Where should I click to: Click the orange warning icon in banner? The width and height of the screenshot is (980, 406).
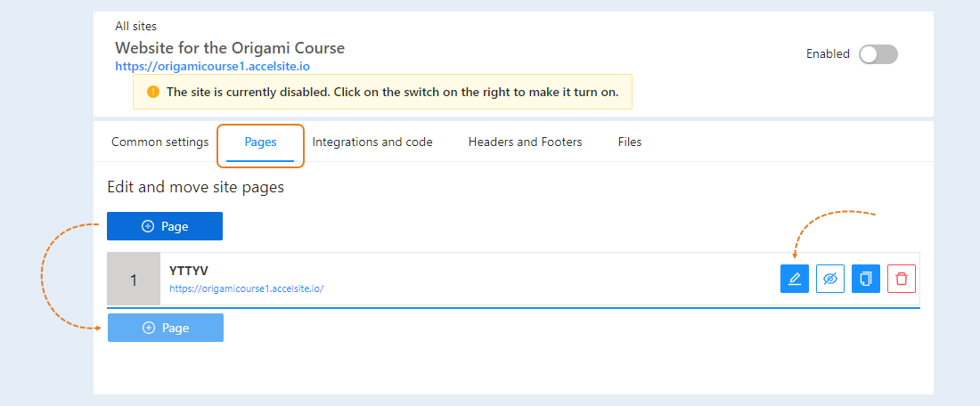pos(153,92)
